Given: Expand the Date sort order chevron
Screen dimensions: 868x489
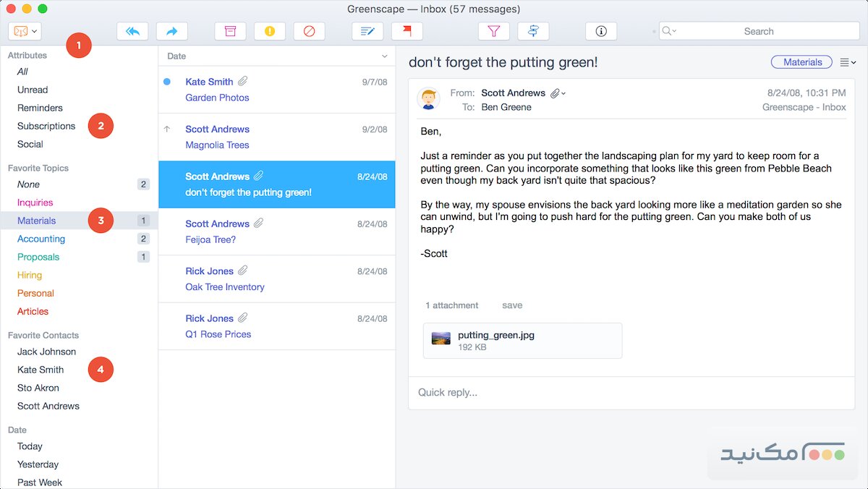Looking at the screenshot, I should coord(384,56).
